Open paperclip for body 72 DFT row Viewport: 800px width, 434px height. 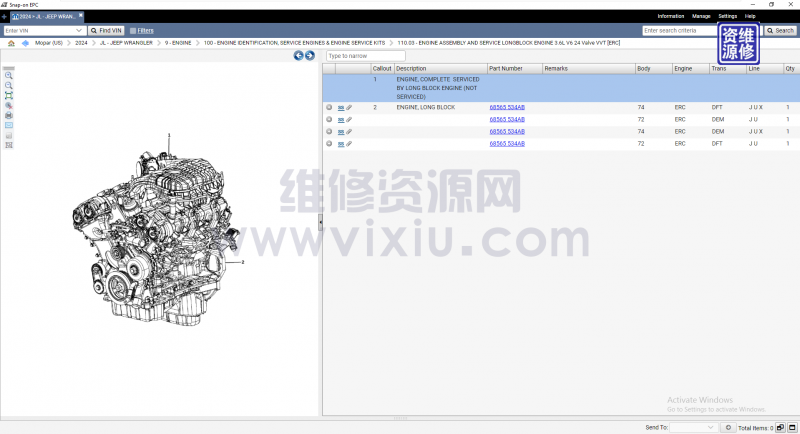349,144
